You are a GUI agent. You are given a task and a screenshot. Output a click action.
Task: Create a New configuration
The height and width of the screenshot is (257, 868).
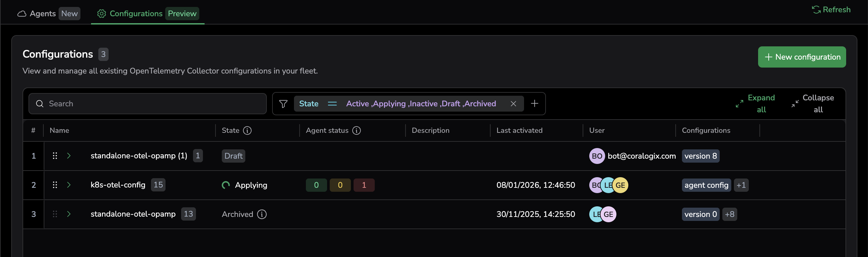[801, 57]
